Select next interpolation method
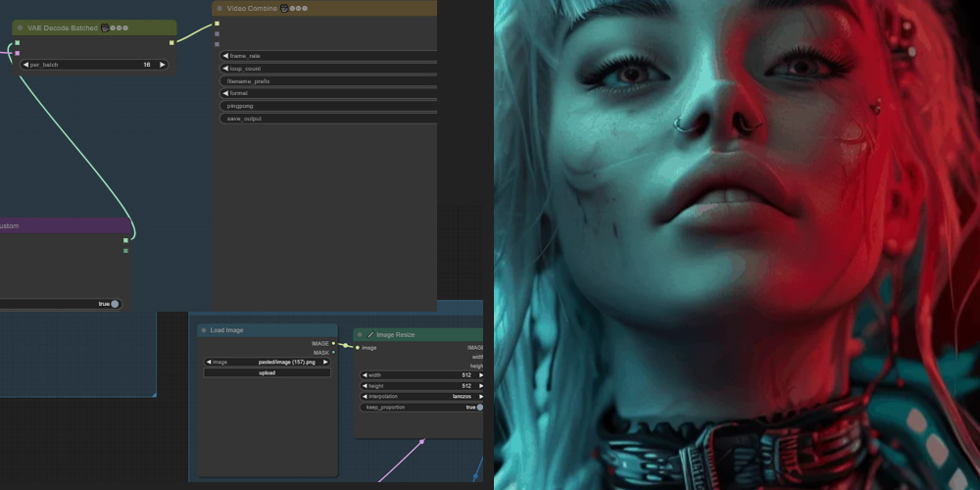980x490 pixels. pyautogui.click(x=480, y=397)
